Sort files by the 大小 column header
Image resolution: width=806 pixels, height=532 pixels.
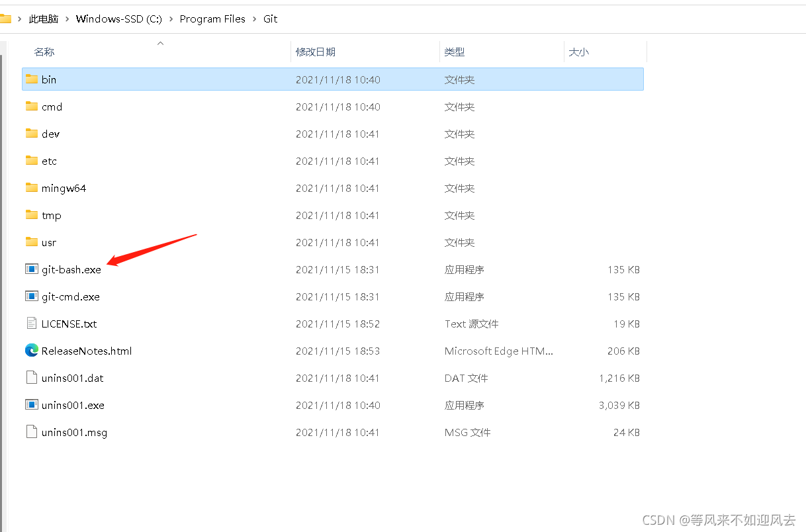[x=579, y=52]
